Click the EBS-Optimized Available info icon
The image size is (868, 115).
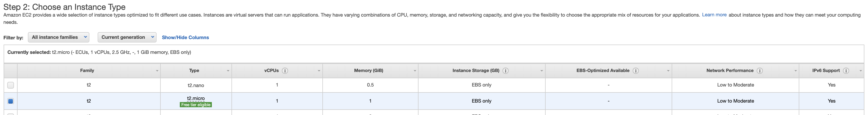[x=636, y=71]
